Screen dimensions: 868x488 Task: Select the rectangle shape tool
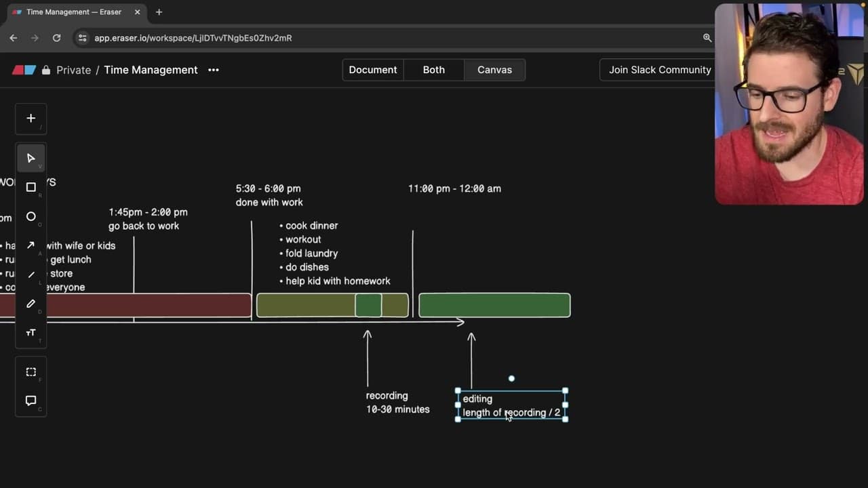coord(31,187)
